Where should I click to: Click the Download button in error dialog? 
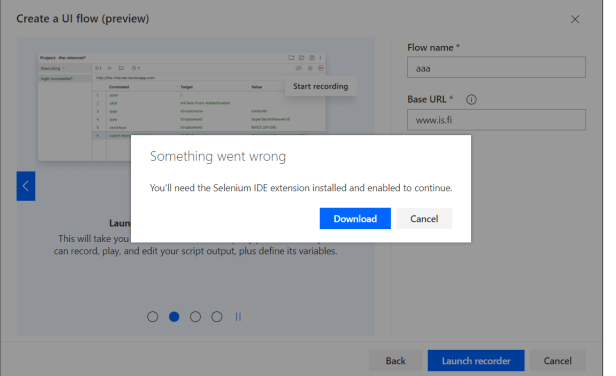[355, 218]
